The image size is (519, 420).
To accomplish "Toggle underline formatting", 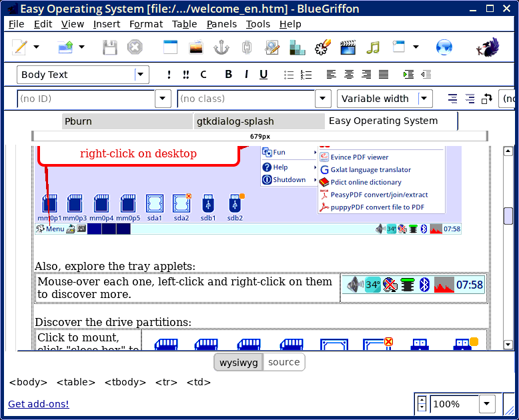I will 264,75.
